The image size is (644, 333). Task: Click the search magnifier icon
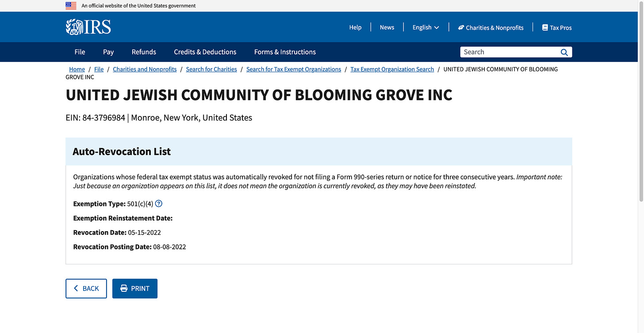564,52
